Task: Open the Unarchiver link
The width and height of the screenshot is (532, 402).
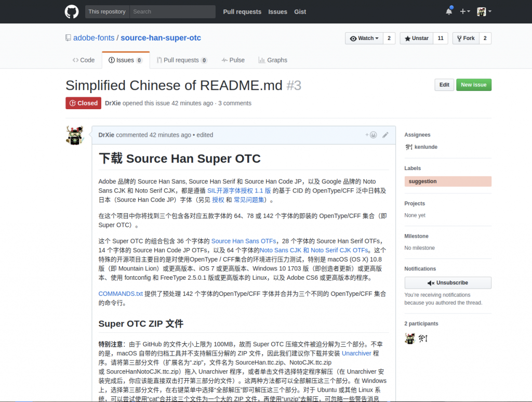Action: 356,354
